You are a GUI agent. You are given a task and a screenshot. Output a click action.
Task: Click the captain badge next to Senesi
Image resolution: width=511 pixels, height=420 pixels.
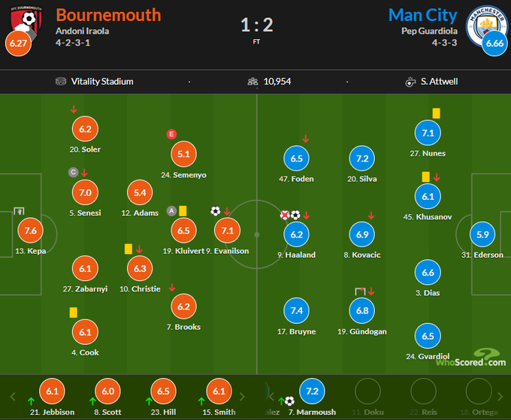[x=73, y=172]
